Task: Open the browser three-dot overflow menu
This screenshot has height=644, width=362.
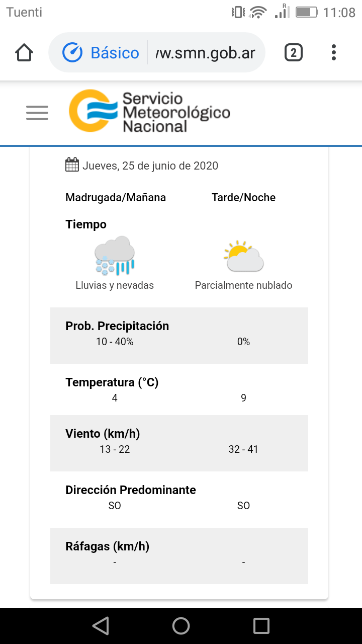Action: click(x=334, y=52)
